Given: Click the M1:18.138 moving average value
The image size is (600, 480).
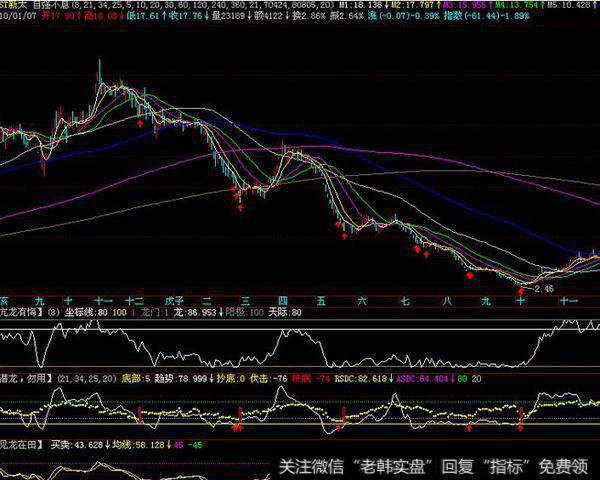Looking at the screenshot, I should pyautogui.click(x=358, y=5).
